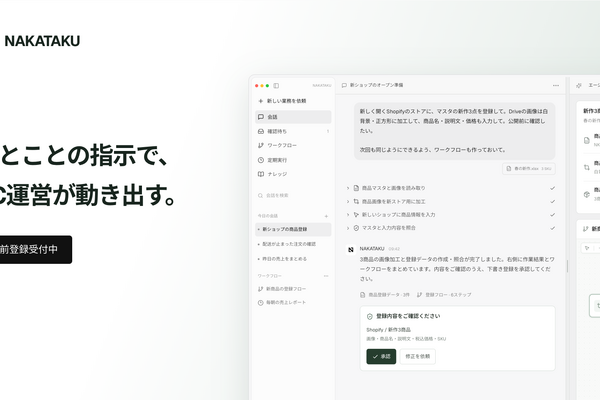Click the 会話を検索 search field
Image resolution: width=600 pixels, height=400 pixels.
293,196
